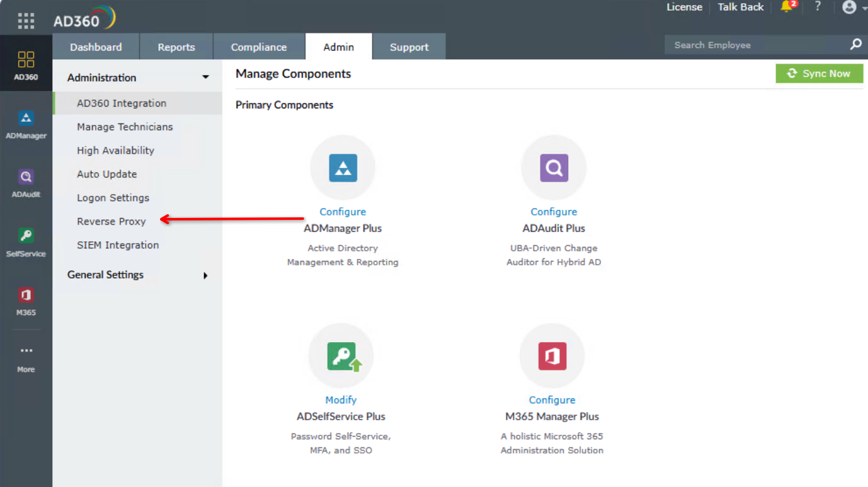Show more products via More ellipsis

click(x=26, y=358)
